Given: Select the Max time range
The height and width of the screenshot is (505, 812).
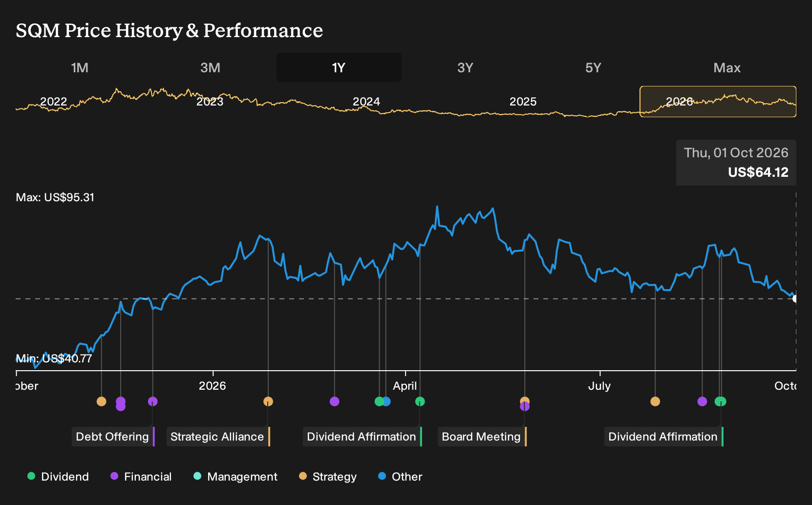Looking at the screenshot, I should pyautogui.click(x=727, y=67).
